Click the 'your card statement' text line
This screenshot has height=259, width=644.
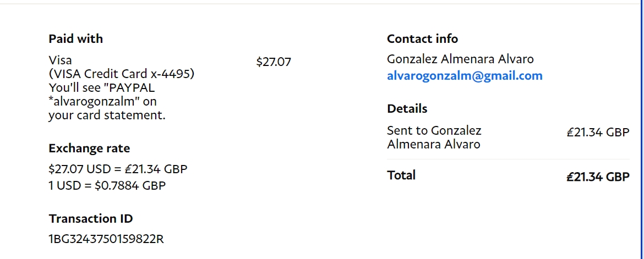(107, 115)
